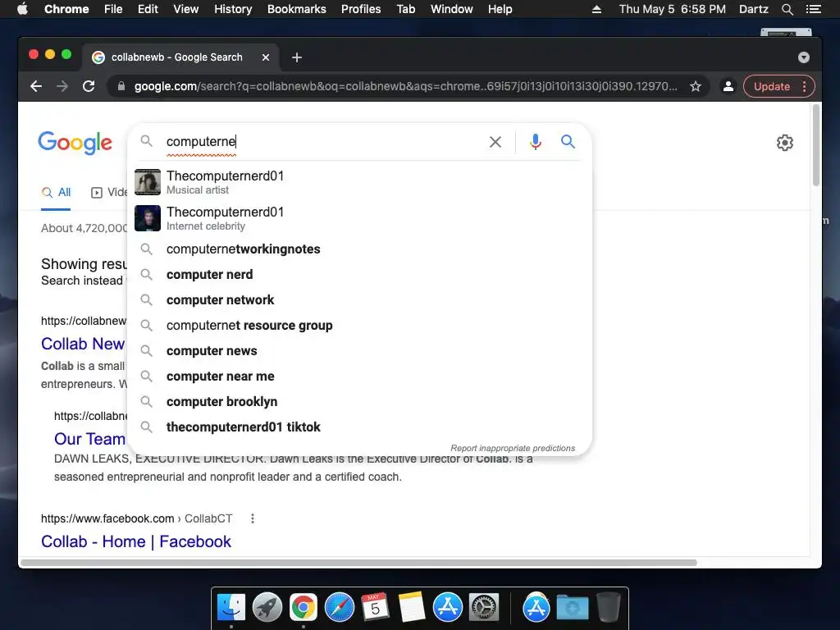Open Google quick settings gear
Image resolution: width=840 pixels, height=630 pixels.
785,143
